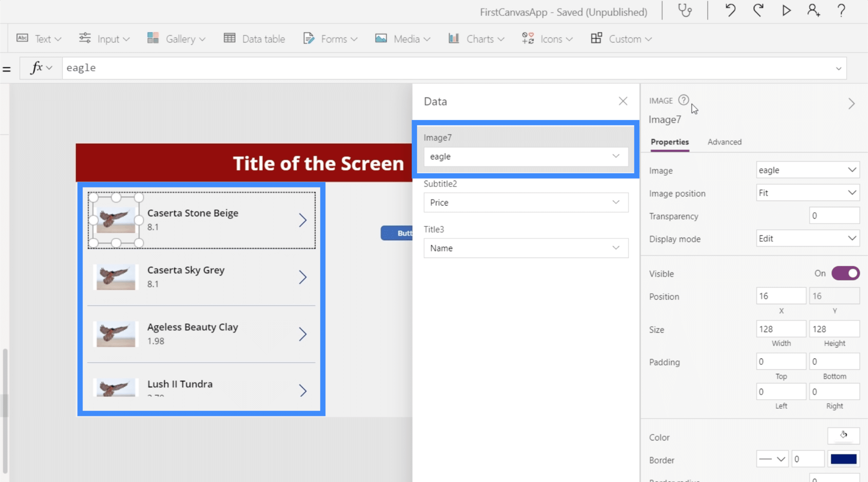Collapse the properties panel with chevron

tap(851, 104)
